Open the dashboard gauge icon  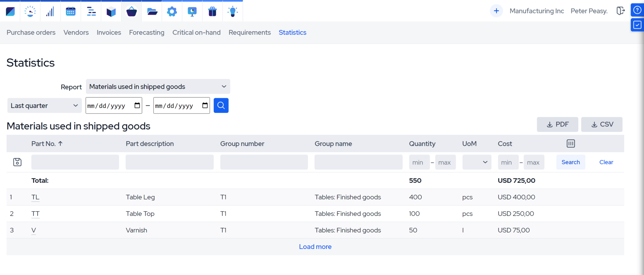point(30,12)
